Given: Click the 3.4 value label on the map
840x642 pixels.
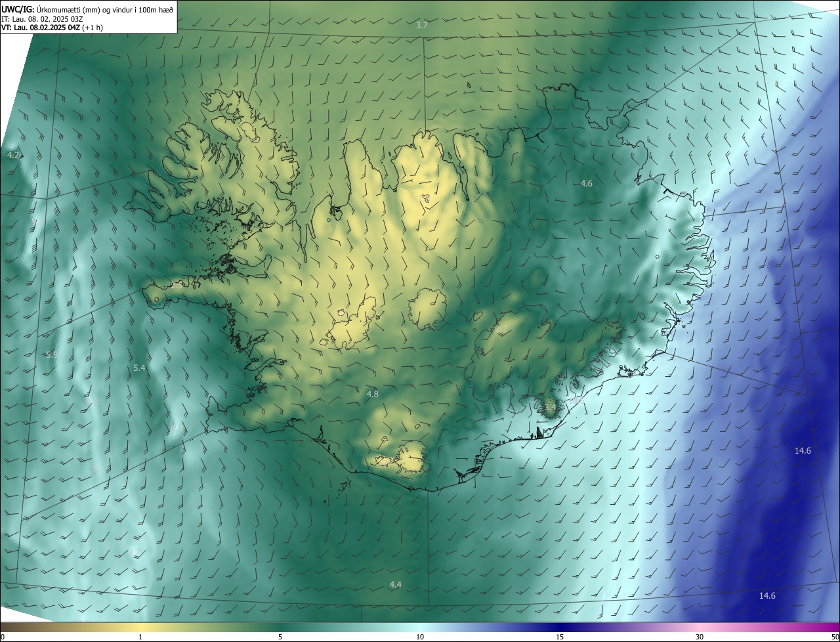Looking at the screenshot, I should [550, 408].
